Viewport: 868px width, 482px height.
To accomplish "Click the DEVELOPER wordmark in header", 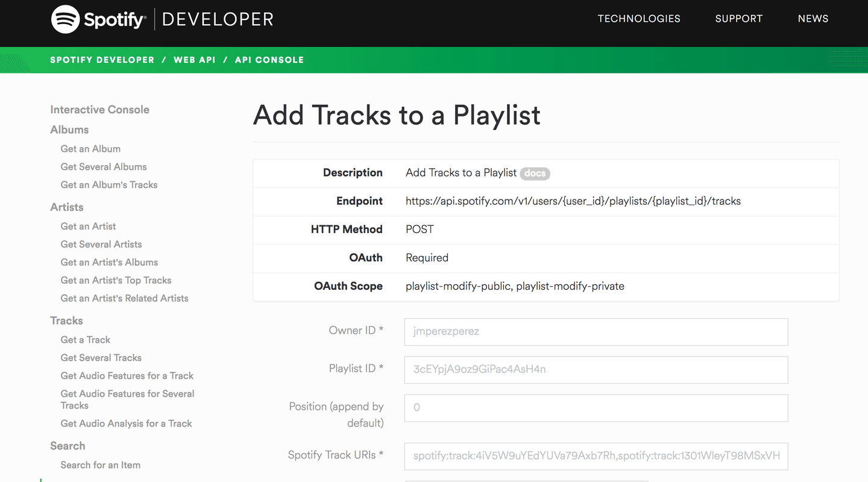I will [x=218, y=19].
